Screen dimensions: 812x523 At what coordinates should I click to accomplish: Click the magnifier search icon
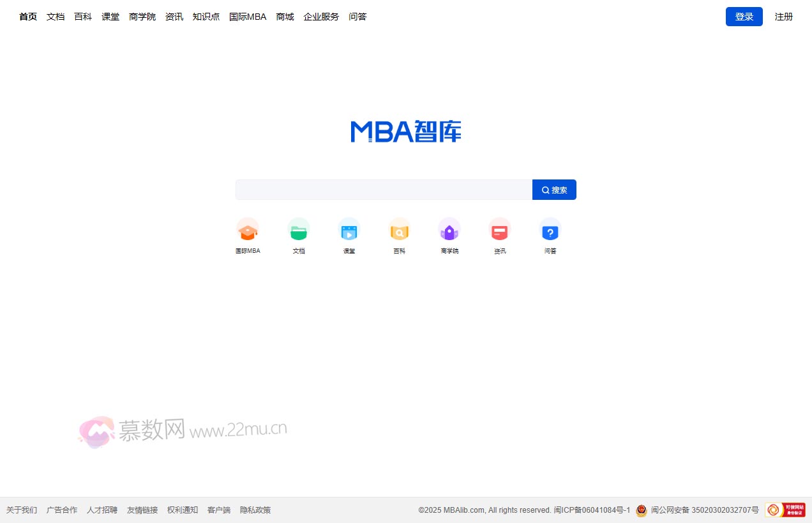click(x=545, y=190)
